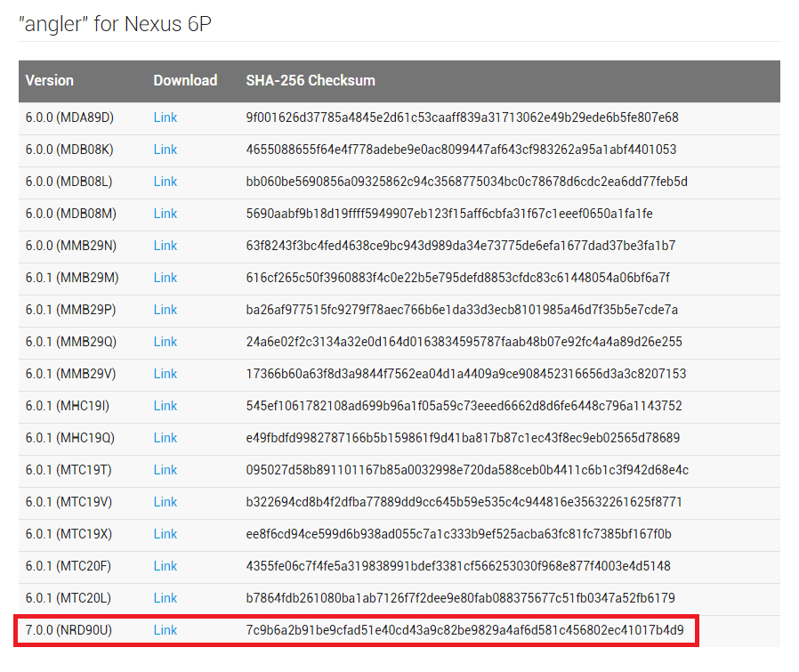Click the checksum starting with 63f8243f3b

(x=461, y=246)
